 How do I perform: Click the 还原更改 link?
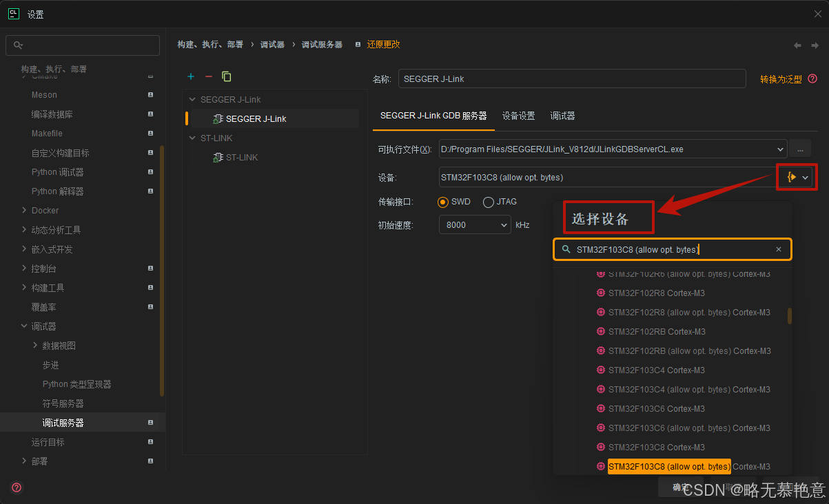[383, 44]
